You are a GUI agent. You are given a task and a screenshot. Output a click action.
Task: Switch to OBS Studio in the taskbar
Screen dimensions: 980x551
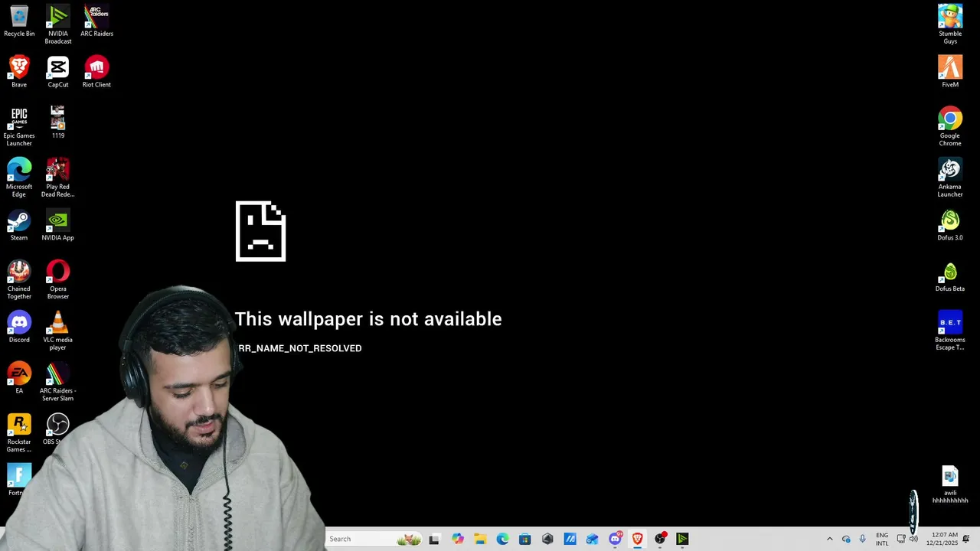pyautogui.click(x=660, y=539)
